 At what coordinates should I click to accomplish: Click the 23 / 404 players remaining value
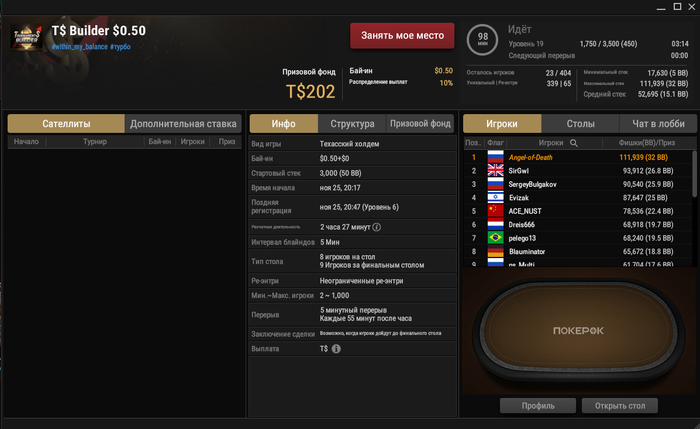558,73
